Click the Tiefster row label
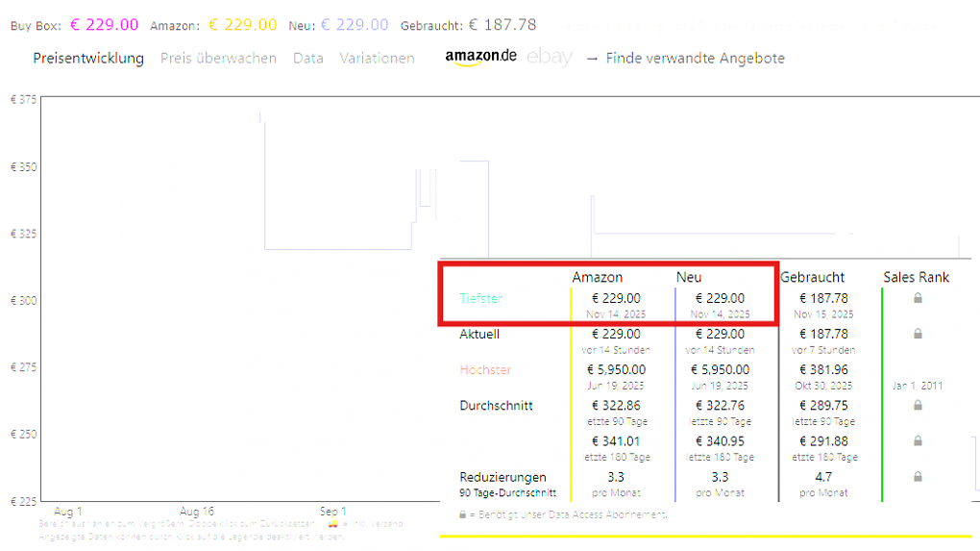980x551 pixels. (x=481, y=298)
